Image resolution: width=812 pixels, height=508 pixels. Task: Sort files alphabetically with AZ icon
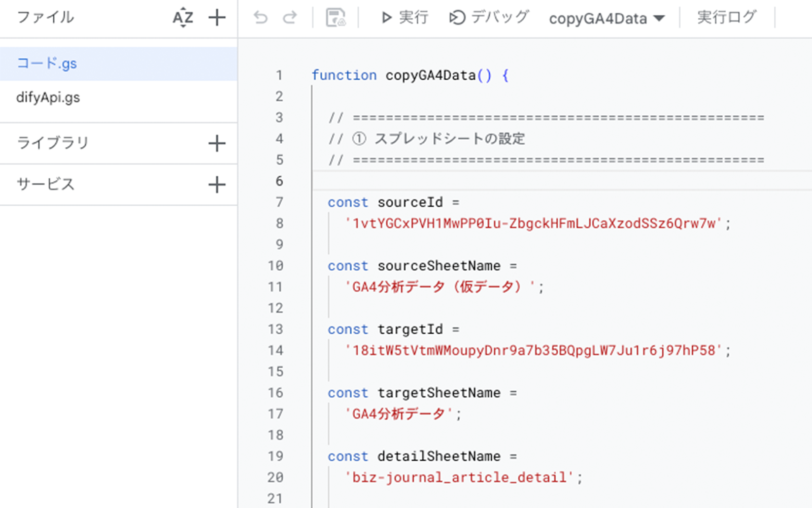tap(183, 18)
